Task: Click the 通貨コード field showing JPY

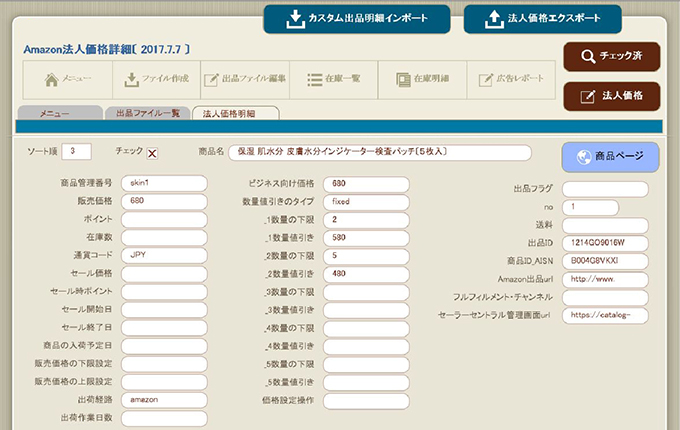Action: pos(164,256)
